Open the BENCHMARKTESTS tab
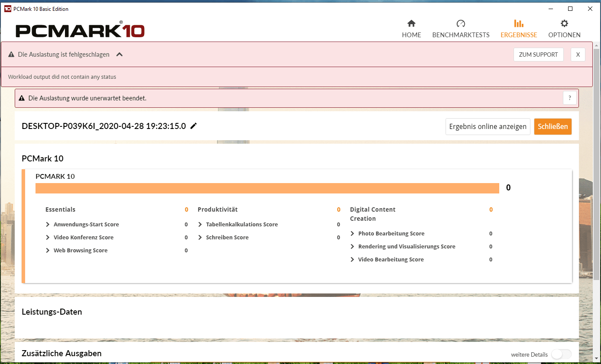The image size is (601, 364). [461, 29]
